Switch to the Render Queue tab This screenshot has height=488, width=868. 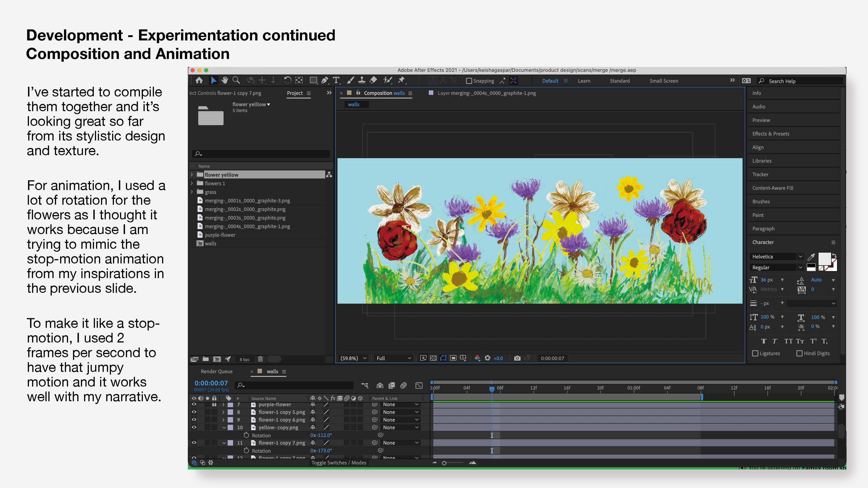[217, 371]
